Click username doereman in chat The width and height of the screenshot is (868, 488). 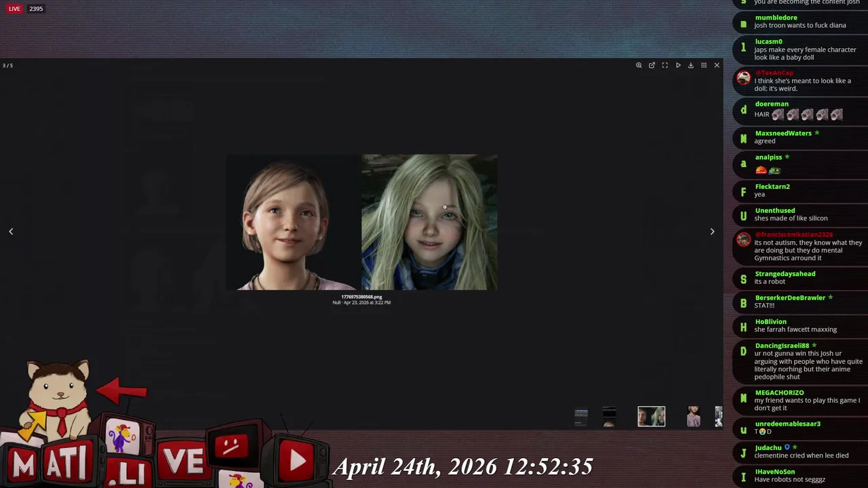pos(772,104)
